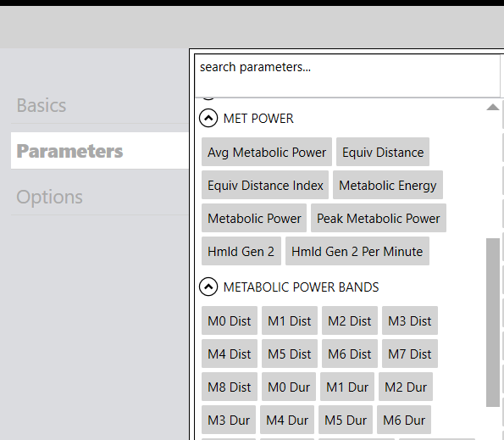Viewport: 504px width, 440px height.
Task: Choose the Equiv Distance parameter
Action: coord(383,152)
